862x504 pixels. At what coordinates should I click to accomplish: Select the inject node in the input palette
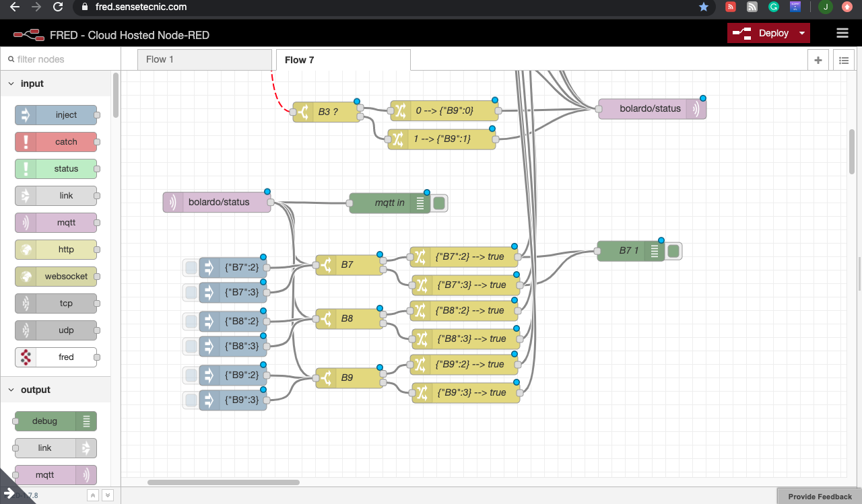click(57, 114)
